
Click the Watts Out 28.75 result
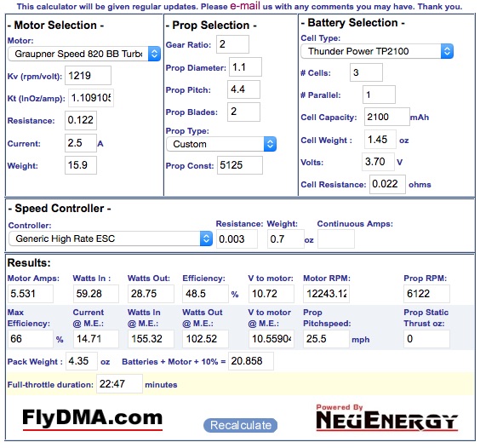(x=151, y=294)
